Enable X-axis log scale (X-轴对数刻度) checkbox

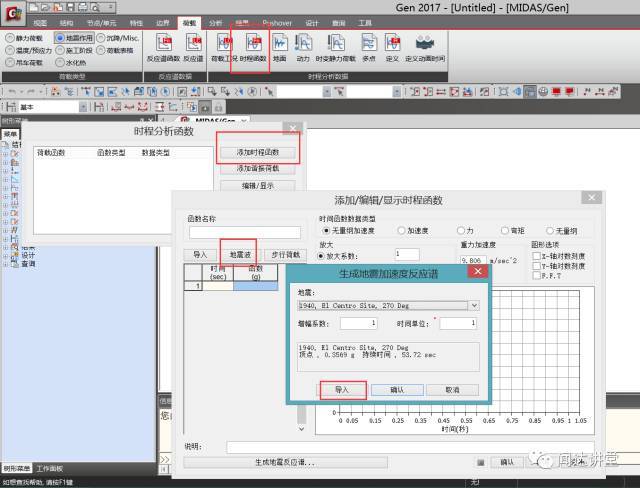[x=536, y=256]
